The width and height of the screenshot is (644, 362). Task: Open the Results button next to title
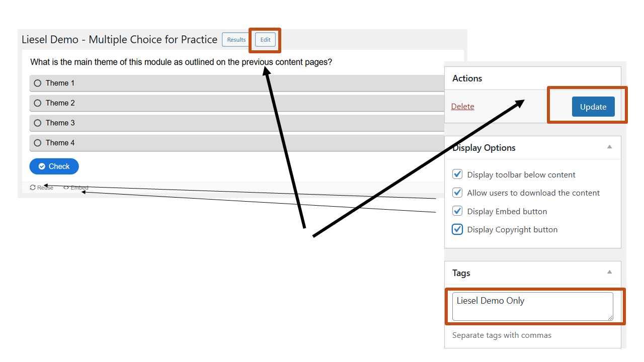click(x=236, y=40)
